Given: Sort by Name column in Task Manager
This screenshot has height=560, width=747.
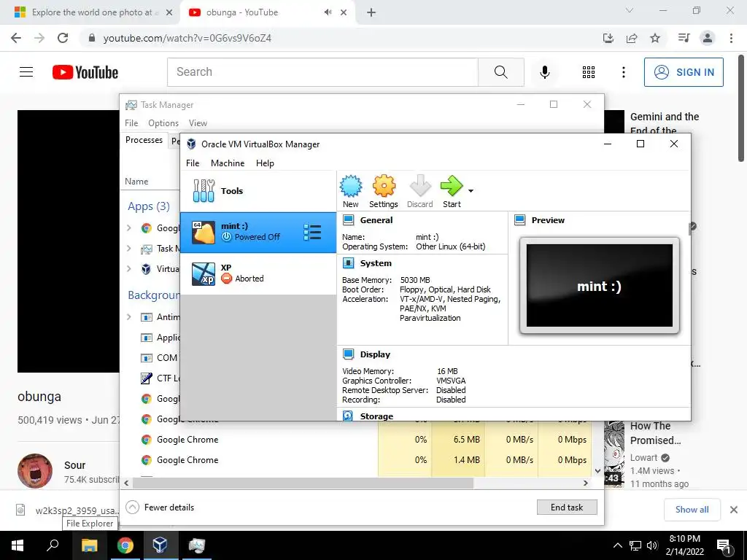Looking at the screenshot, I should [x=136, y=182].
